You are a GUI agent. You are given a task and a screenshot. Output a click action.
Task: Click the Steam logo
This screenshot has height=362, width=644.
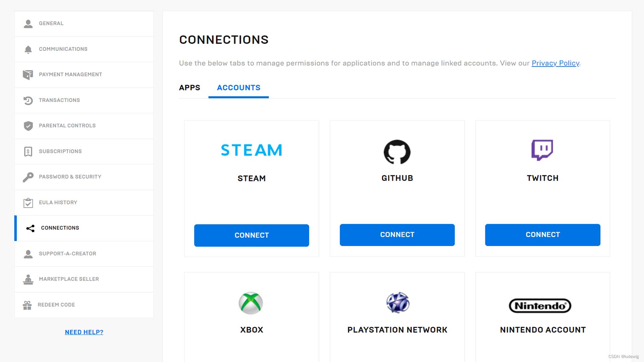pos(252,150)
